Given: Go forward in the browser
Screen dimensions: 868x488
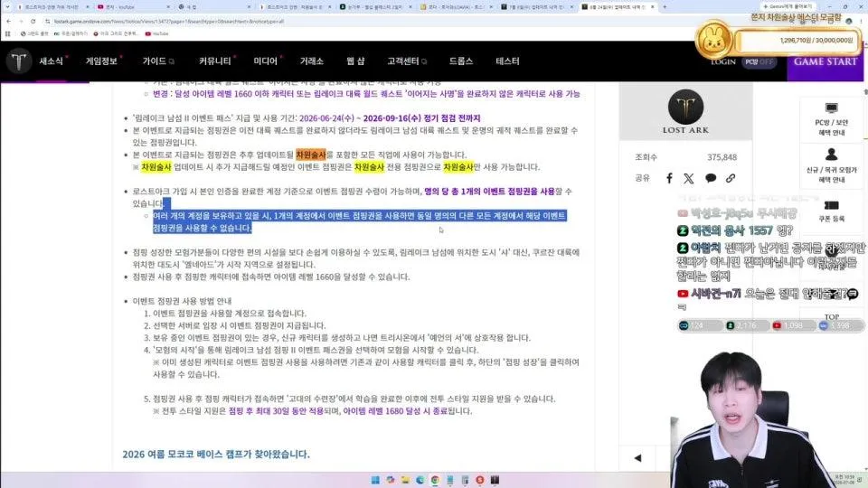Looking at the screenshot, I should click(x=21, y=21).
